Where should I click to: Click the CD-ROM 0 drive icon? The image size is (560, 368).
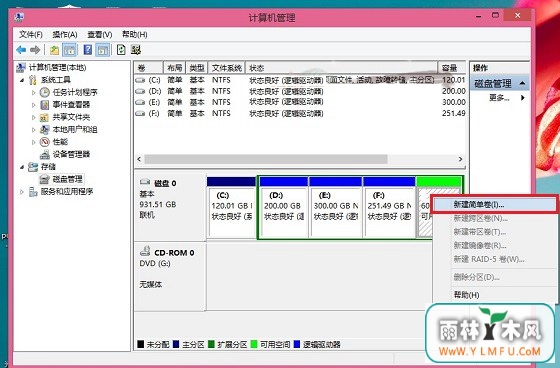145,251
